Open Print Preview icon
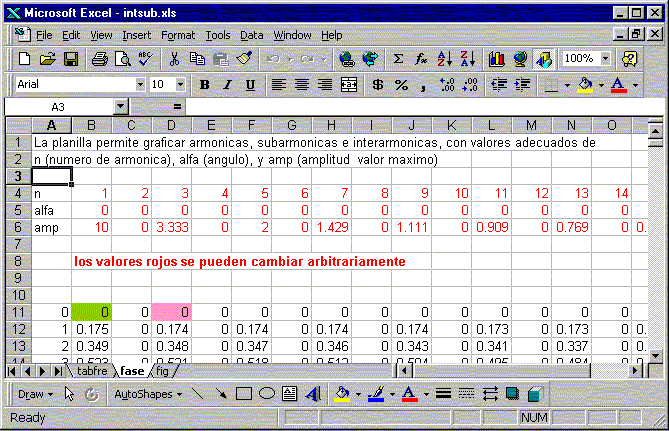 point(123,59)
